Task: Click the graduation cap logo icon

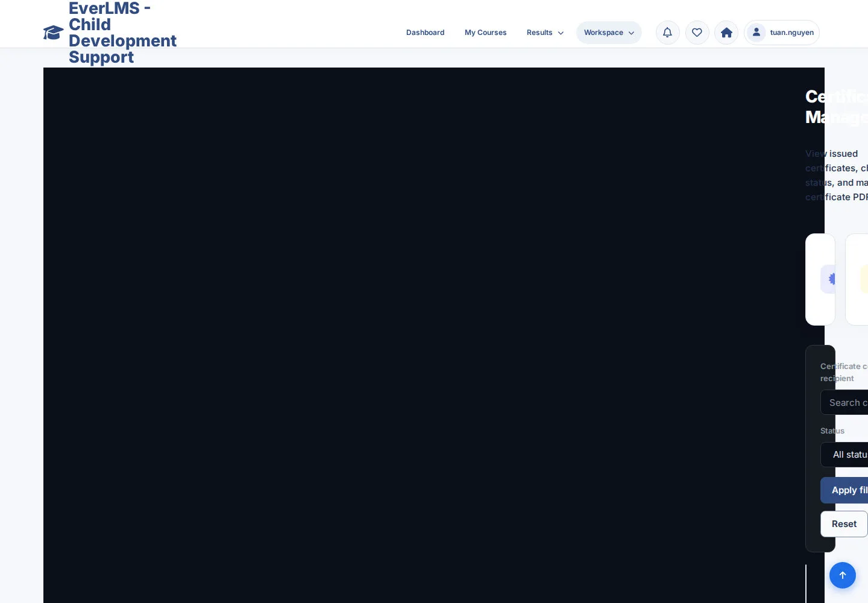Action: 54,33
